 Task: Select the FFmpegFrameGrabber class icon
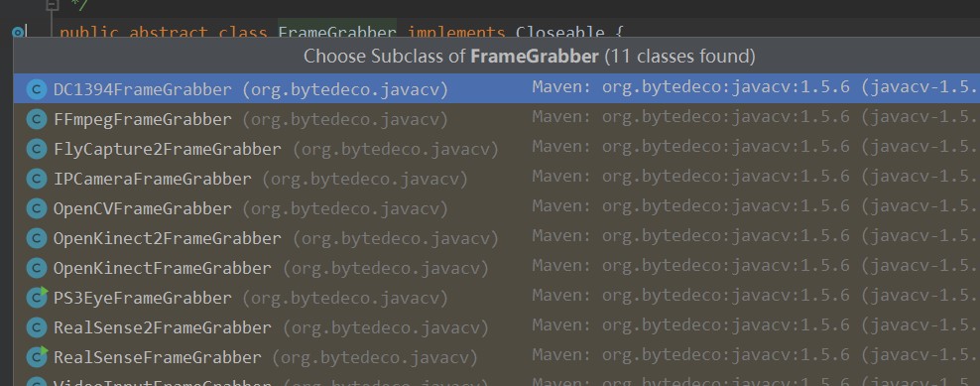coord(37,119)
